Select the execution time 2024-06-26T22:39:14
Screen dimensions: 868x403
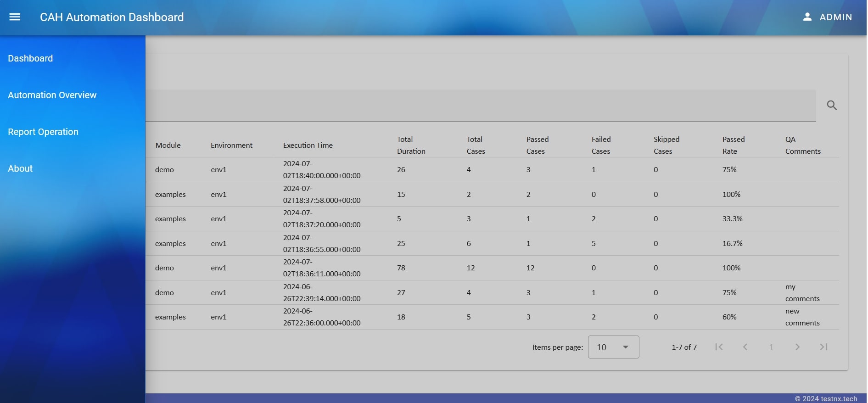tap(322, 292)
